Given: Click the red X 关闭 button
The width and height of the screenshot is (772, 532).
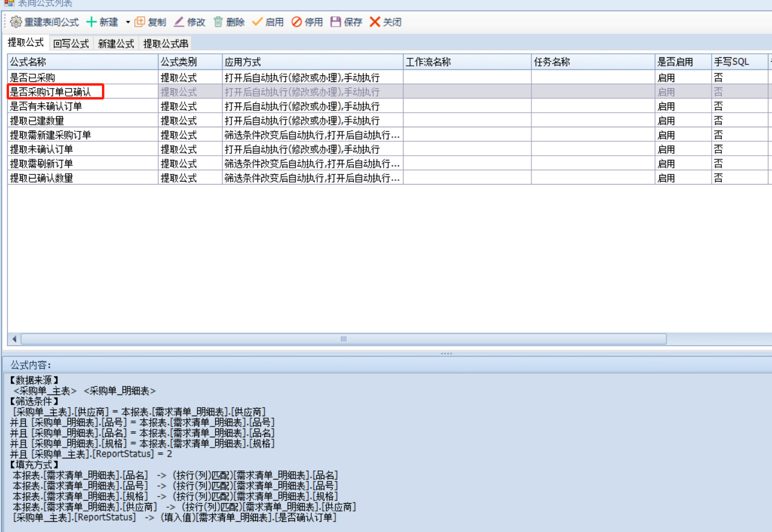Looking at the screenshot, I should point(375,22).
